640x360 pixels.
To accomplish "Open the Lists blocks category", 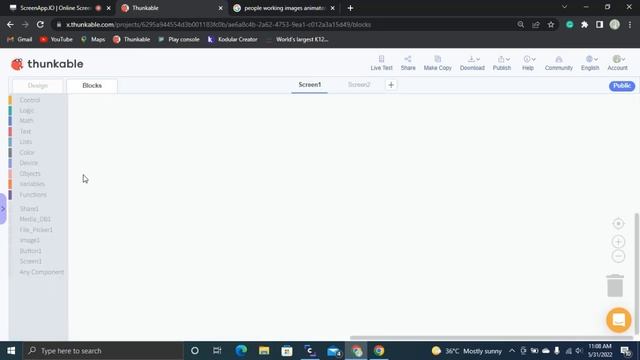I will pos(25,142).
